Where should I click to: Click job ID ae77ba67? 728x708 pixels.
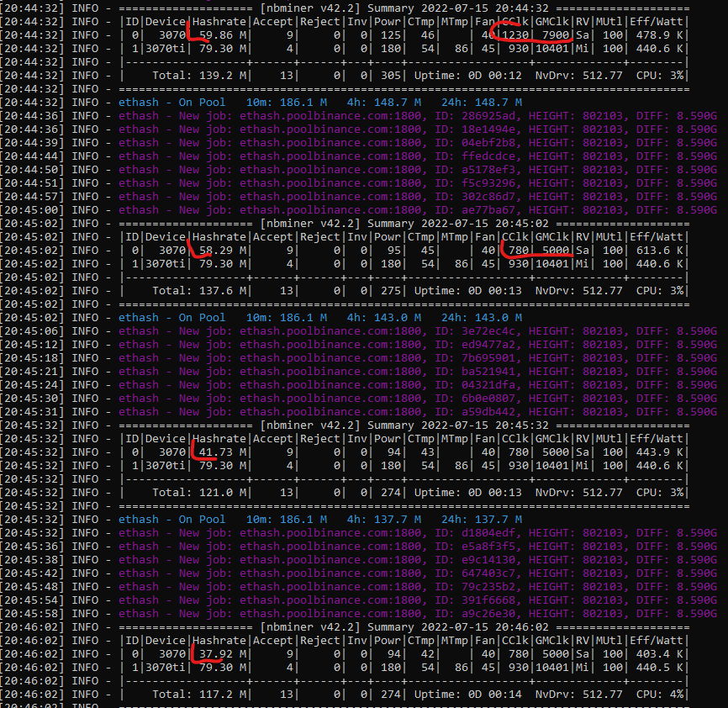coord(488,210)
